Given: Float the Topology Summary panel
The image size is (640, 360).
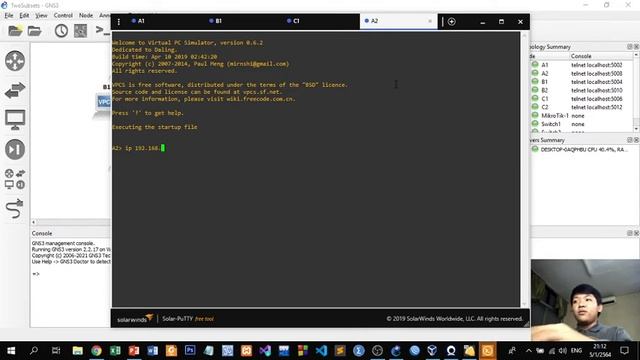Looking at the screenshot, I should click(x=629, y=47).
